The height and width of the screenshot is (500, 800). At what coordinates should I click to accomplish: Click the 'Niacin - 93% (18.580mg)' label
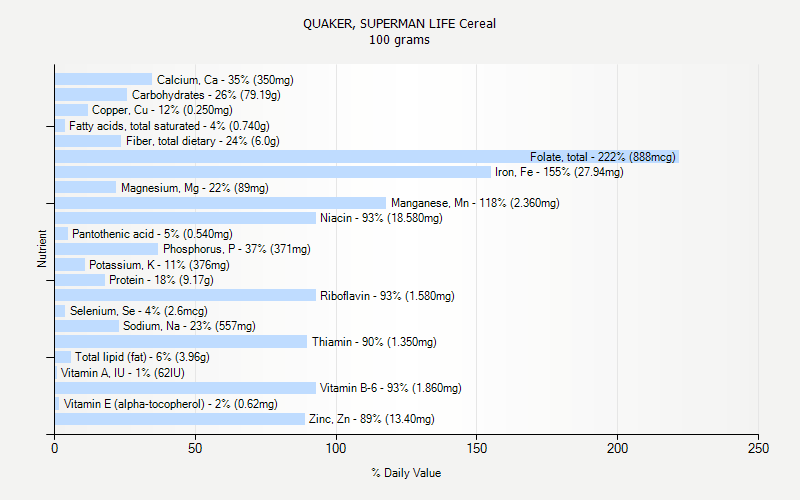(x=381, y=218)
